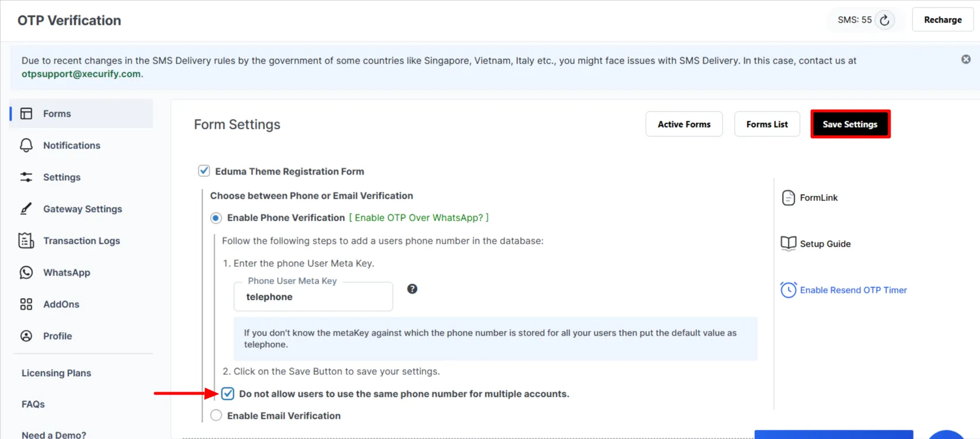The image size is (980, 439).
Task: Uncheck the Eduma Theme Registration Form checkbox
Action: point(204,170)
